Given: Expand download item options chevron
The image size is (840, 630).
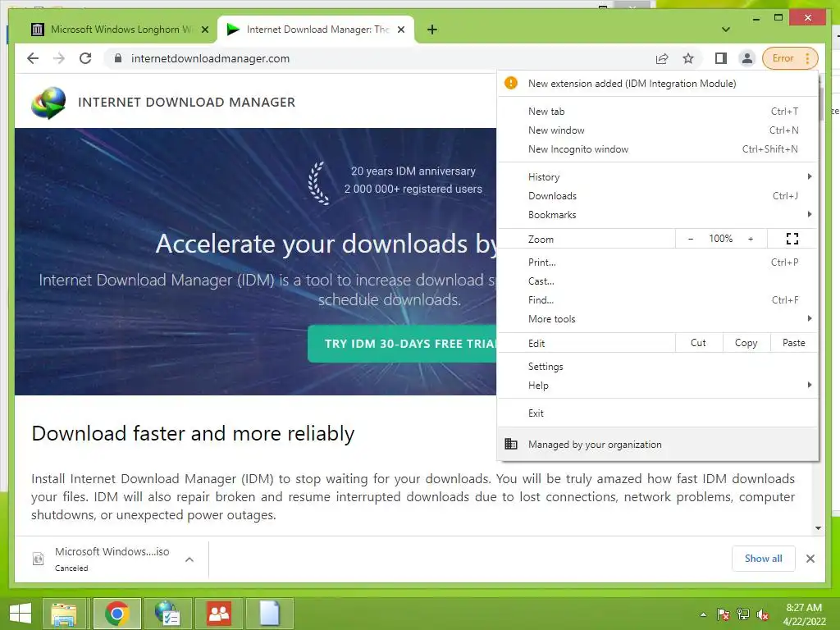Looking at the screenshot, I should pyautogui.click(x=189, y=559).
